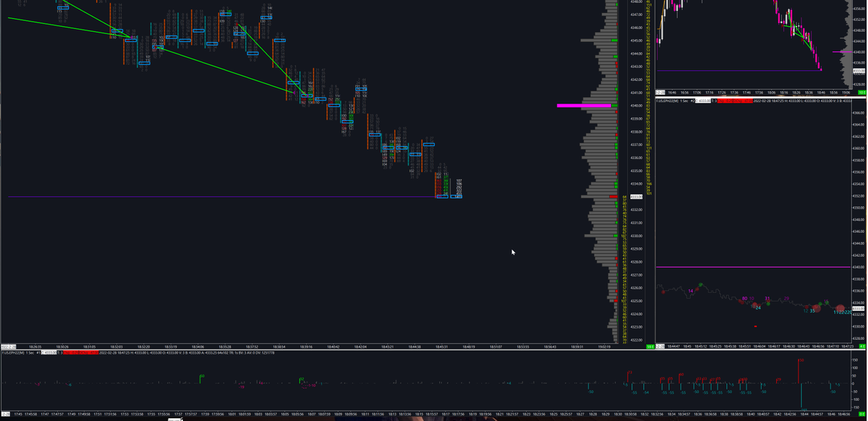Select the magenta horizontal line on the bubble chart

(x=753, y=267)
